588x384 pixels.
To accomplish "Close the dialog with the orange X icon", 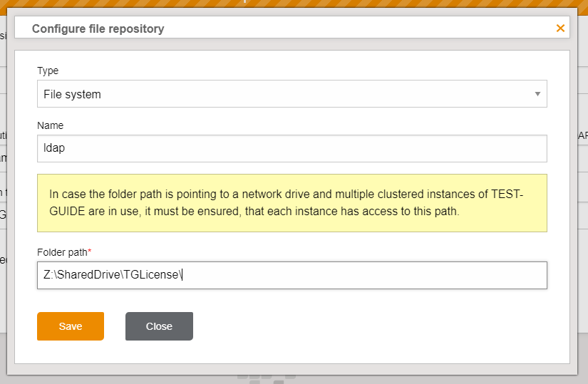I will [560, 28].
